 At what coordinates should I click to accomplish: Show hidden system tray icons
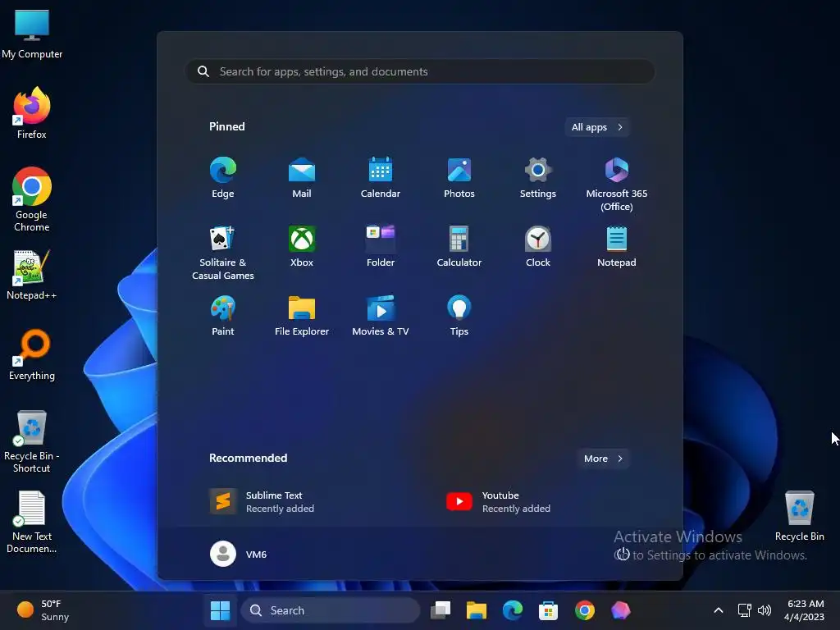click(x=719, y=610)
